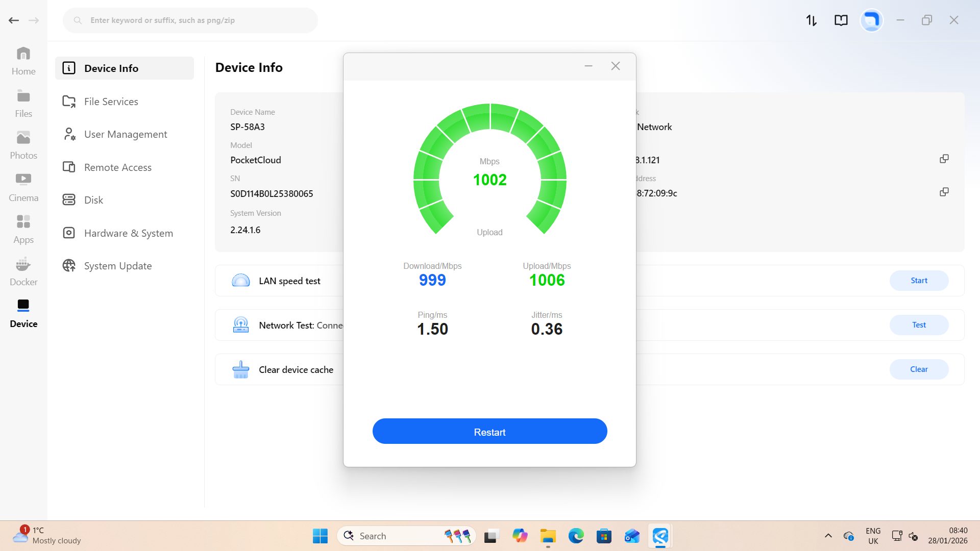Click the keyword search field

[190, 20]
